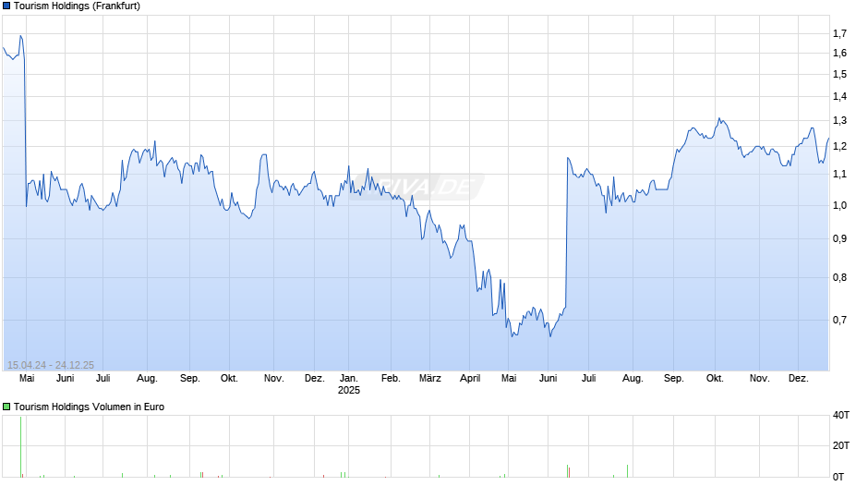Click the green volume bar at August 2025
This screenshot has height=486, width=868.
click(x=627, y=471)
